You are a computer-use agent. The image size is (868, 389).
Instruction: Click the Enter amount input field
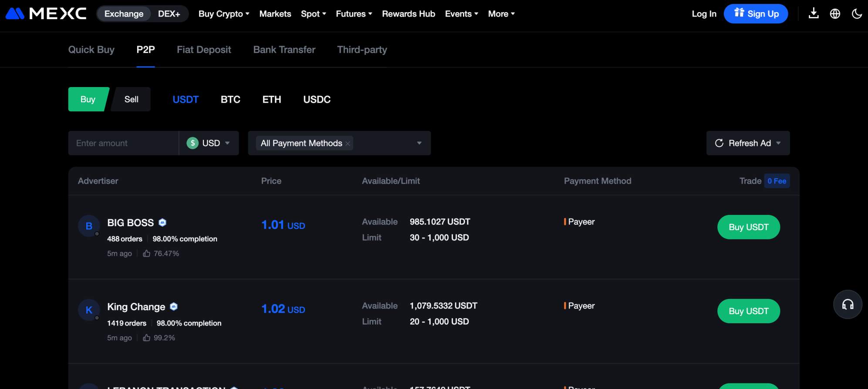[x=123, y=143]
